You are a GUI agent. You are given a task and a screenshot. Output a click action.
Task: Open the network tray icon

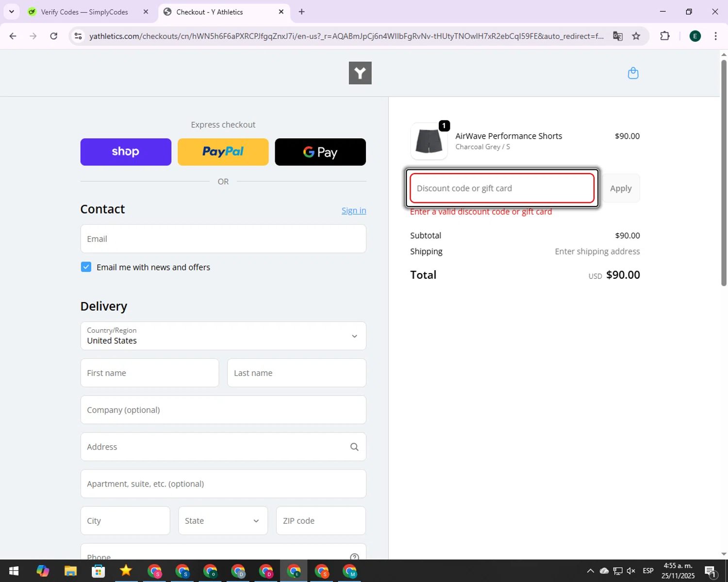pos(618,571)
